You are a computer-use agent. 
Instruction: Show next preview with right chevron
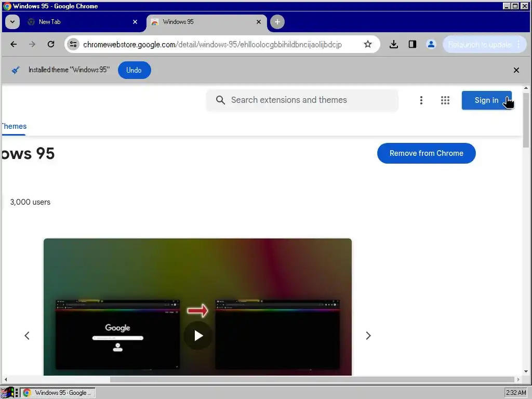(x=368, y=336)
